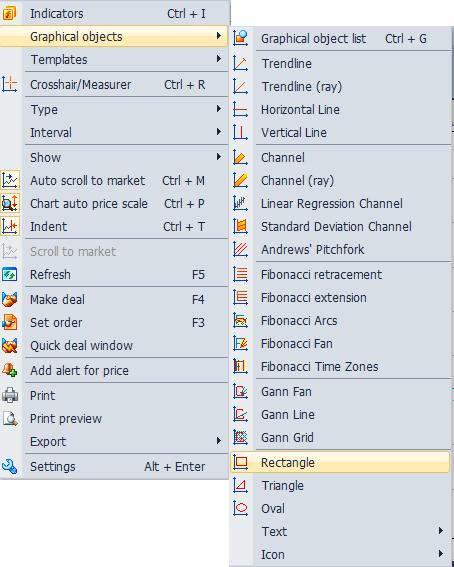Click the Linear Regression Channel icon
This screenshot has height=567, width=454.
pos(240,203)
